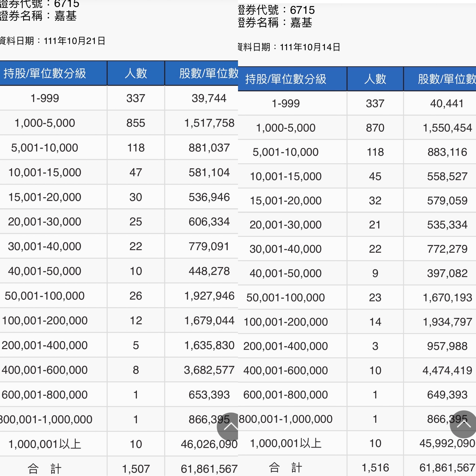Click the 4,474,419 shares cell
The width and height of the screenshot is (476, 476).
pos(447,370)
